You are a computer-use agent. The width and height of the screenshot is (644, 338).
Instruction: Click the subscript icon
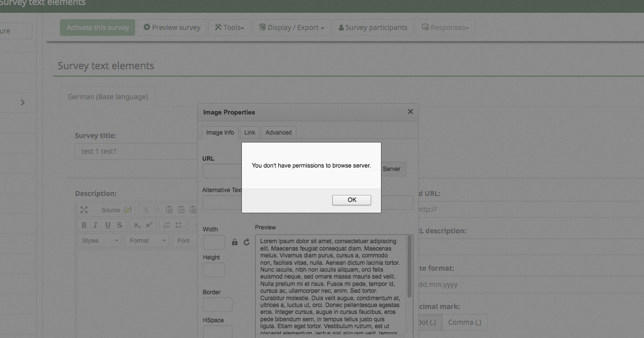point(137,225)
